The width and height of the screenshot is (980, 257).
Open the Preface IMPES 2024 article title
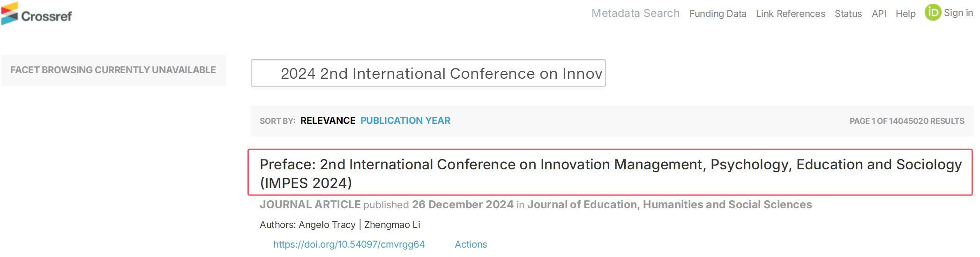pos(610,173)
